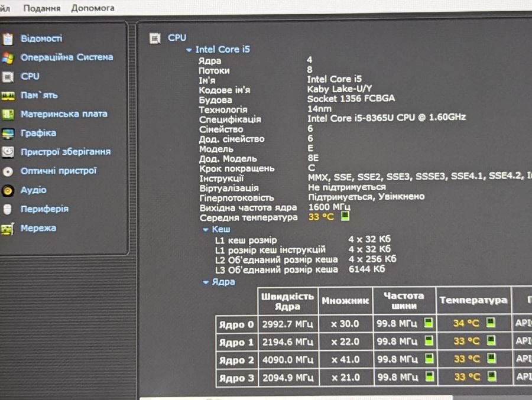The width and height of the screenshot is (532, 400).
Task: Click the Операційна Система Windows flag icon
Action: (x=8, y=58)
